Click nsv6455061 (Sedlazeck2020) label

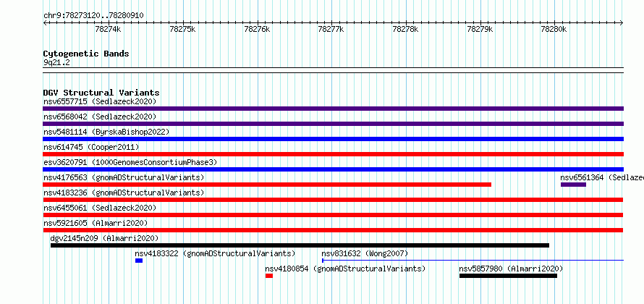(x=100, y=208)
